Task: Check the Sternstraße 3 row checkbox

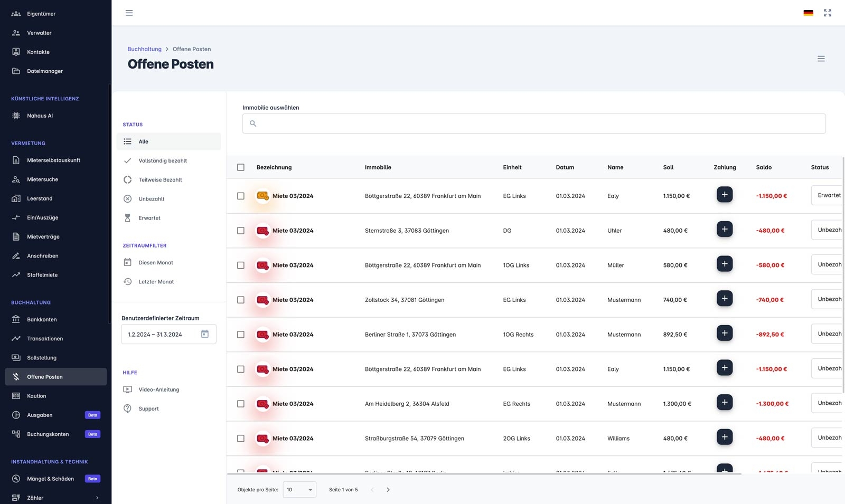Action: [x=241, y=231]
